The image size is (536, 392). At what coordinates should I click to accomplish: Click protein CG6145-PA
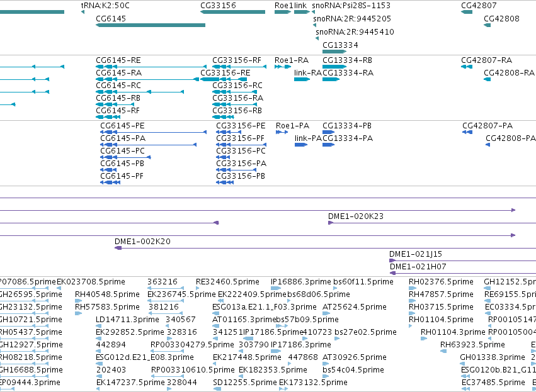tap(149, 145)
